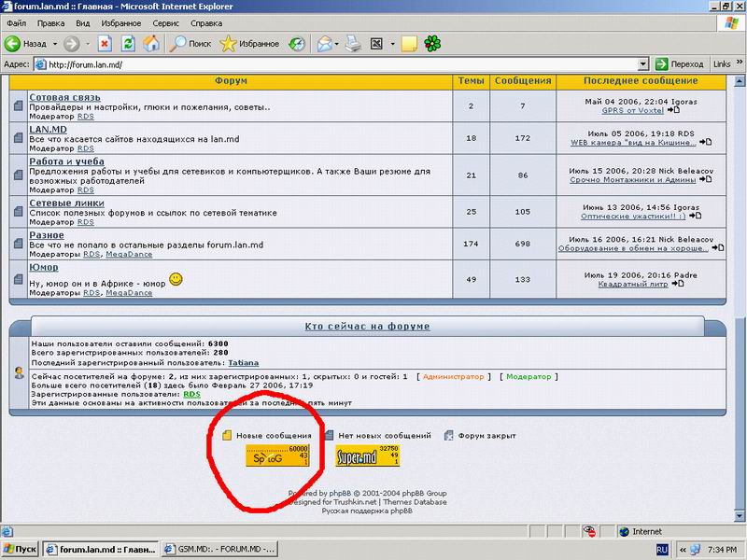The image size is (747, 560).
Task: Open the address bar URL dropdown
Action: (x=643, y=64)
